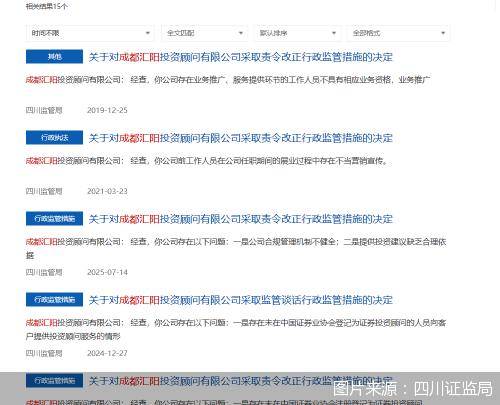Click the partially covered 行政监管措施 badge at bottom
Screen dimensions: 500x405
click(x=54, y=380)
